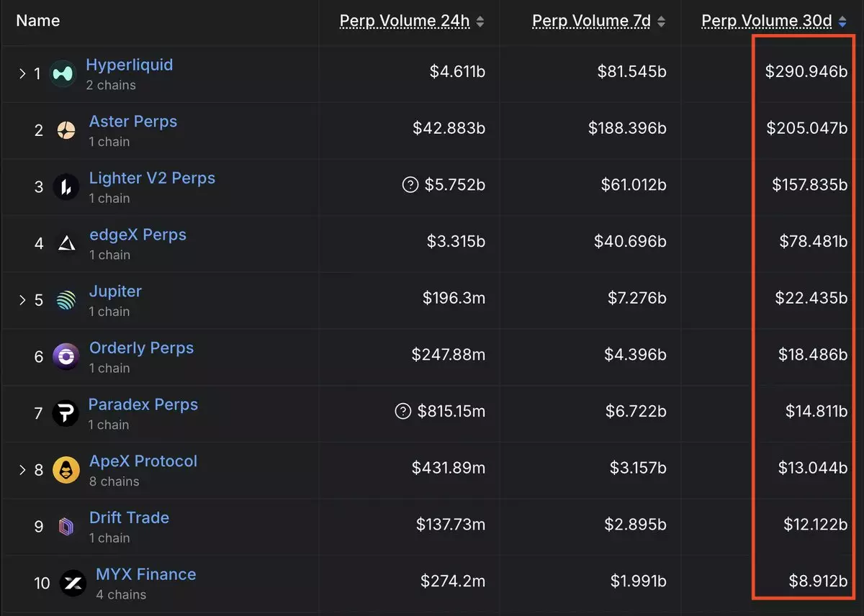Click the ApeX Protocol logo icon

point(66,470)
